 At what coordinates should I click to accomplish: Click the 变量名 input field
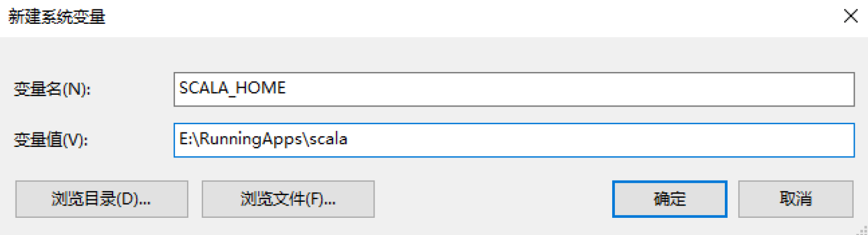[x=513, y=89]
